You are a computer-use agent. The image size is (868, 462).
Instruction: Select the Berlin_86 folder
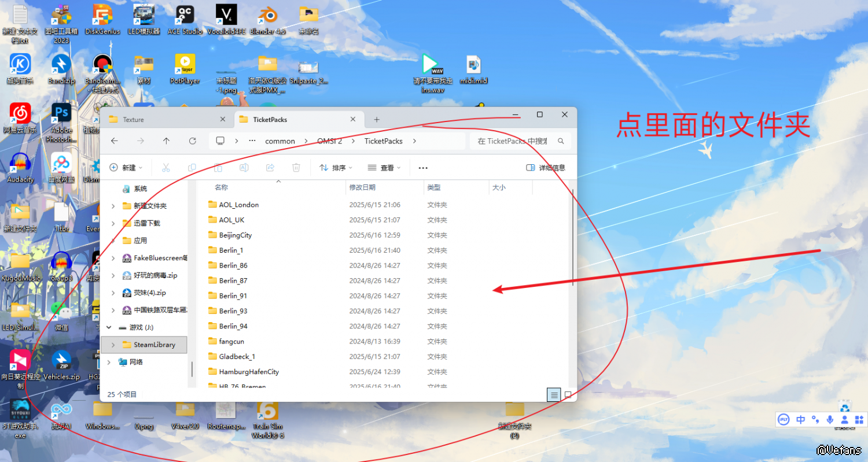(x=227, y=265)
